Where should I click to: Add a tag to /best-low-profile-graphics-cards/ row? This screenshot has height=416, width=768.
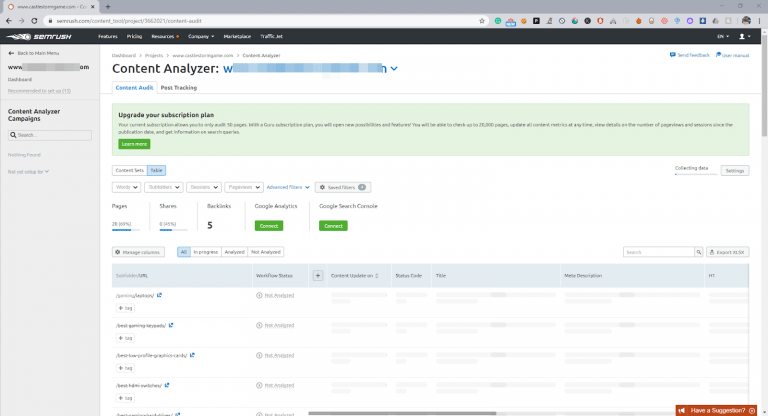(125, 367)
